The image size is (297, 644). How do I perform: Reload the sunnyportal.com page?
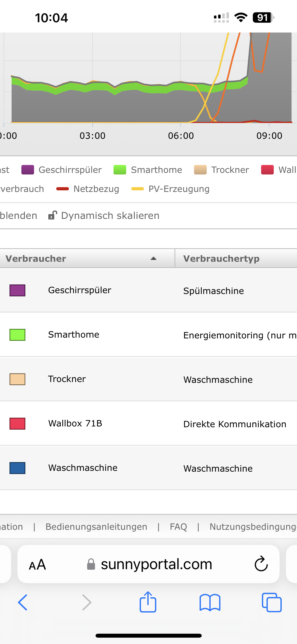[261, 564]
